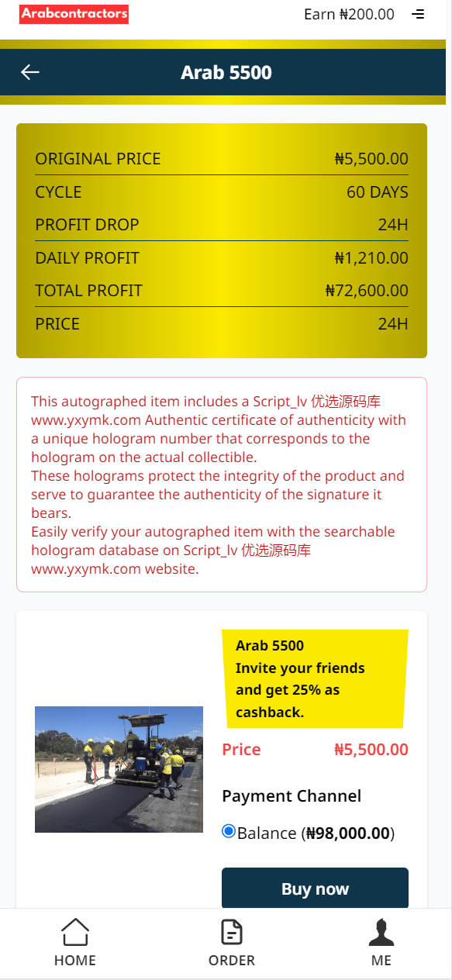Click the ₦98,000.00 balance amount

348,833
